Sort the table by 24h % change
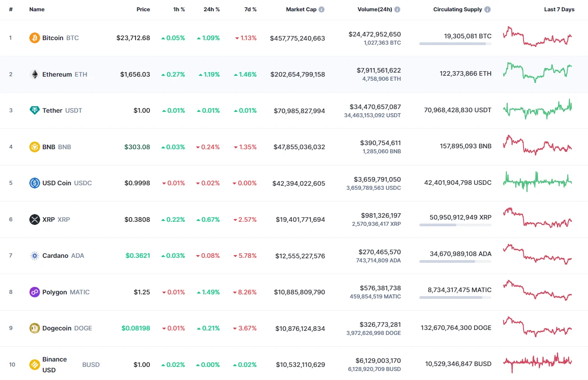 [212, 9]
